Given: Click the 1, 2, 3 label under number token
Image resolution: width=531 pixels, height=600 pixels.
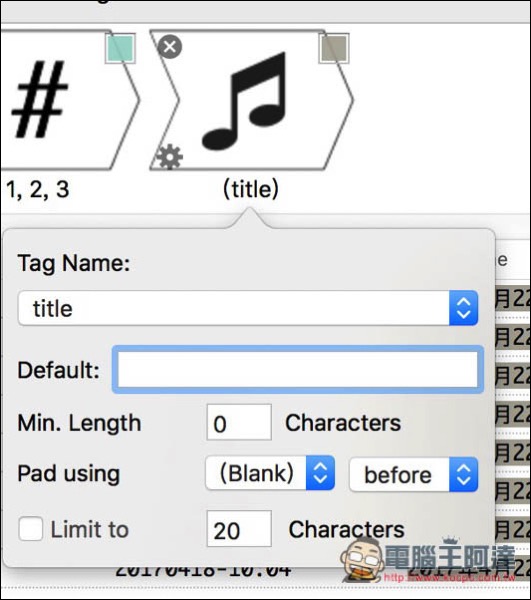Looking at the screenshot, I should click(38, 189).
